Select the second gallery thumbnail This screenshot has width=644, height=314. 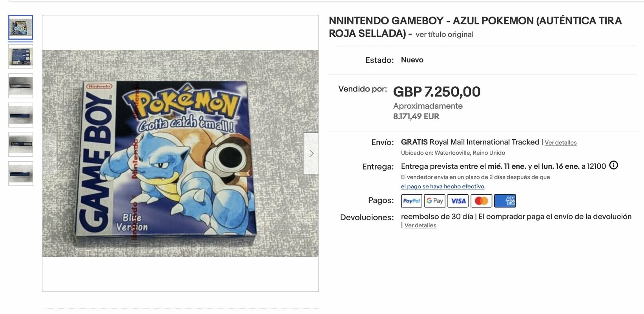point(20,57)
